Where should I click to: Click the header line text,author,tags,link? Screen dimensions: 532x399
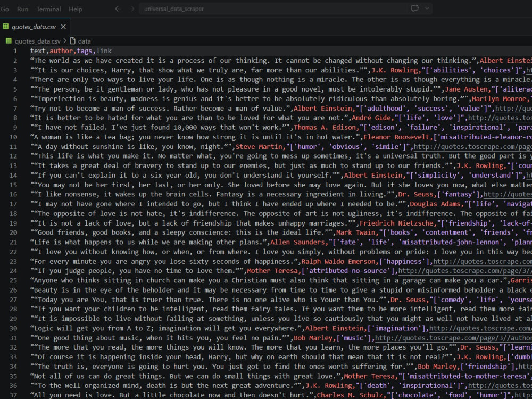[x=71, y=51]
